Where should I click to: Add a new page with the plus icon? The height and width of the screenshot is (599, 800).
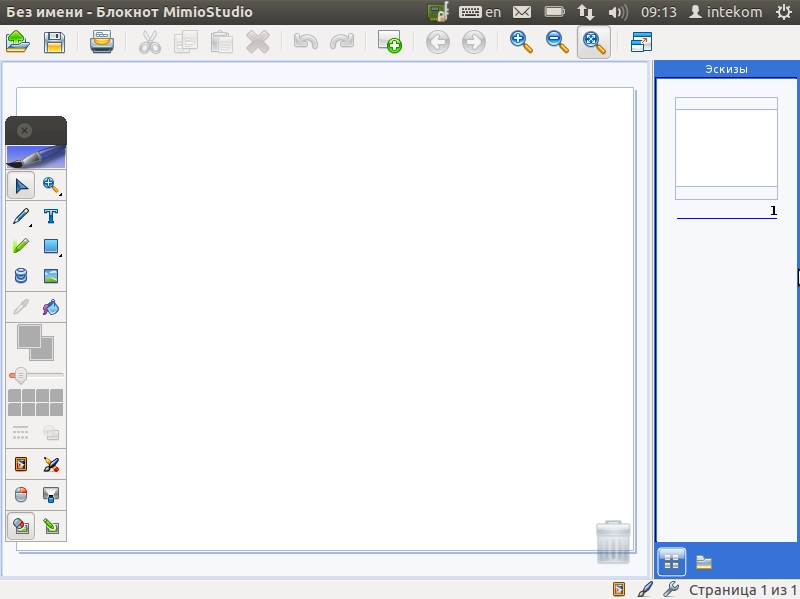click(389, 42)
